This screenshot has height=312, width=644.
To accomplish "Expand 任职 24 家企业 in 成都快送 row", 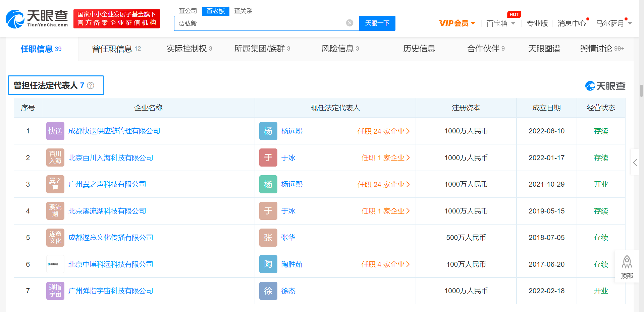I will coord(384,131).
